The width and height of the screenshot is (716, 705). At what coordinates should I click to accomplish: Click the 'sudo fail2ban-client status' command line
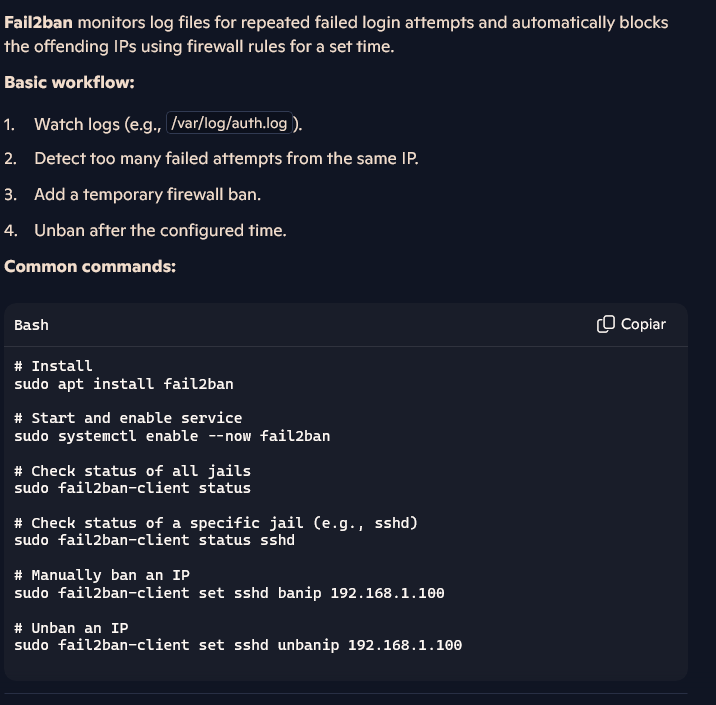(x=132, y=488)
